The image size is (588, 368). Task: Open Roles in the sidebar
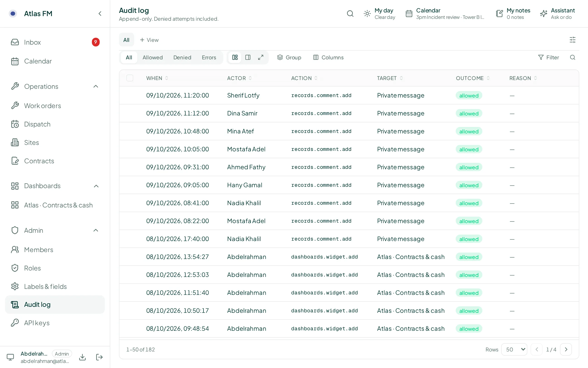pyautogui.click(x=55, y=268)
